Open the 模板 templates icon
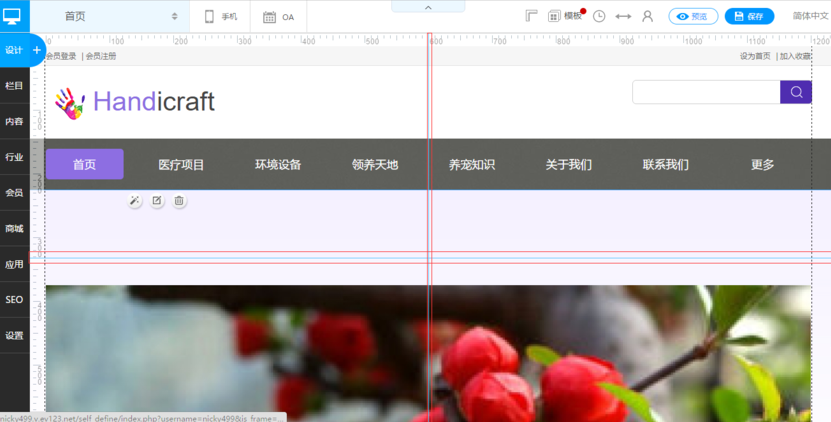This screenshot has height=422, width=831. click(x=565, y=16)
